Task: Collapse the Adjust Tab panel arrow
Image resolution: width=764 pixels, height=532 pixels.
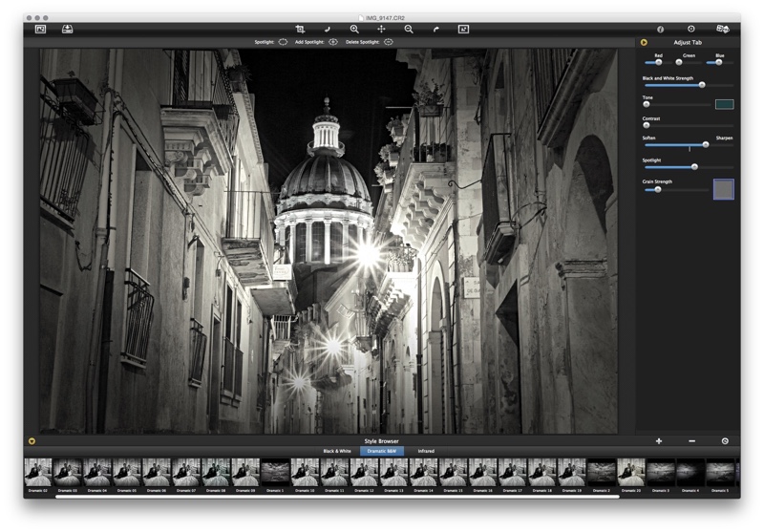Action: [x=644, y=42]
